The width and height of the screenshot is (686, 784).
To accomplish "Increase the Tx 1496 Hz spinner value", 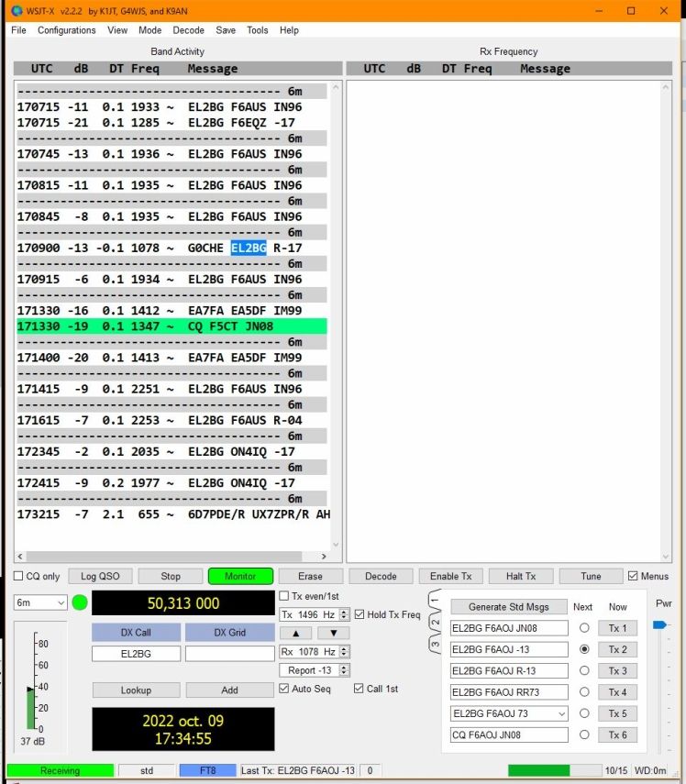I will click(344, 612).
